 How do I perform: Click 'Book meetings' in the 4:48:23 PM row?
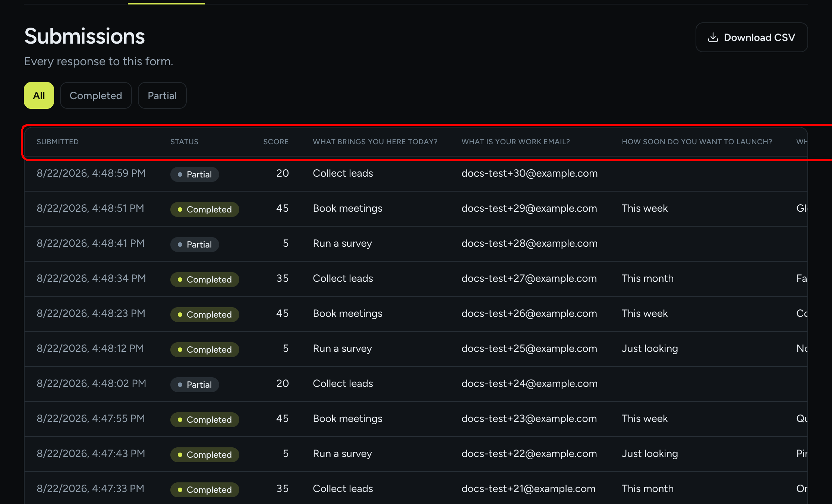(347, 314)
